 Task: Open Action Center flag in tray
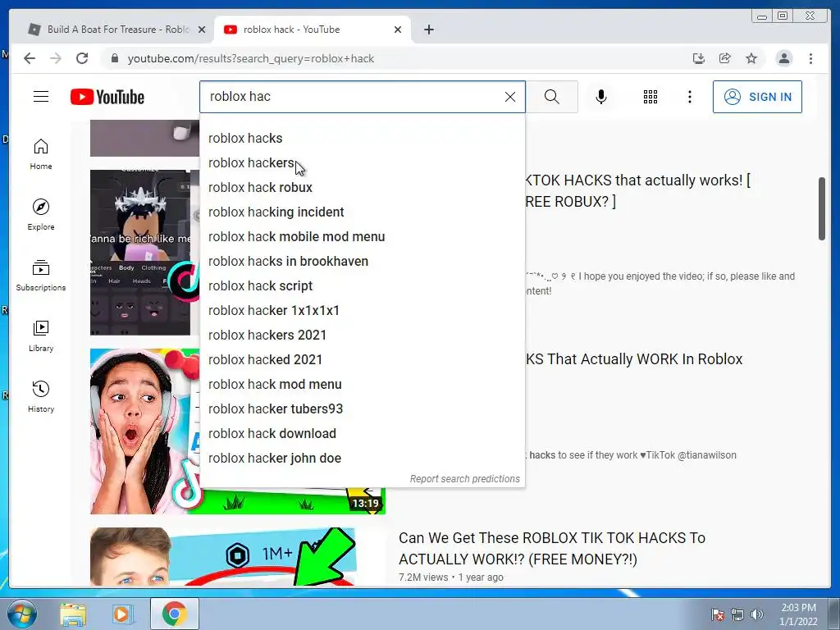pyautogui.click(x=718, y=614)
